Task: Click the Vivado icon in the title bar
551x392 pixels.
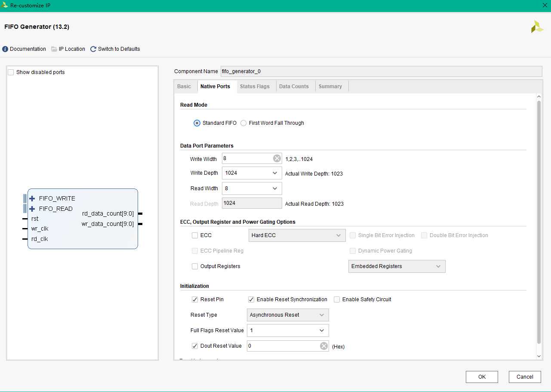Action: click(x=5, y=6)
